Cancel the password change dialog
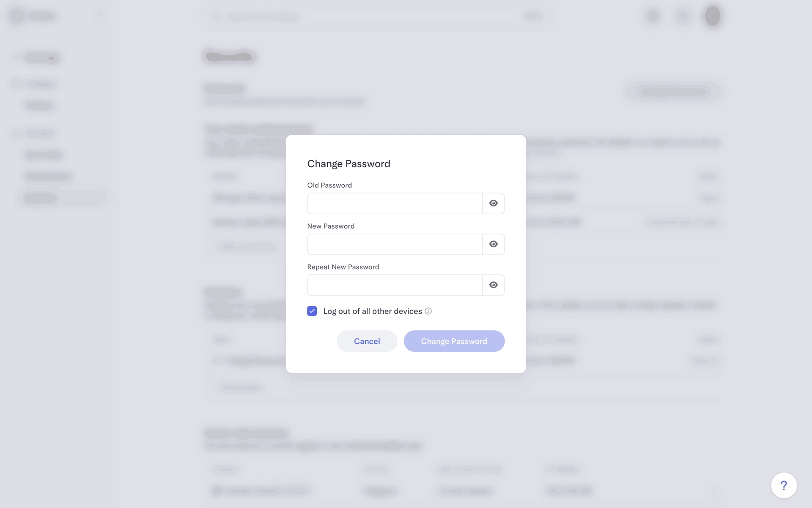The width and height of the screenshot is (812, 508). 367,341
